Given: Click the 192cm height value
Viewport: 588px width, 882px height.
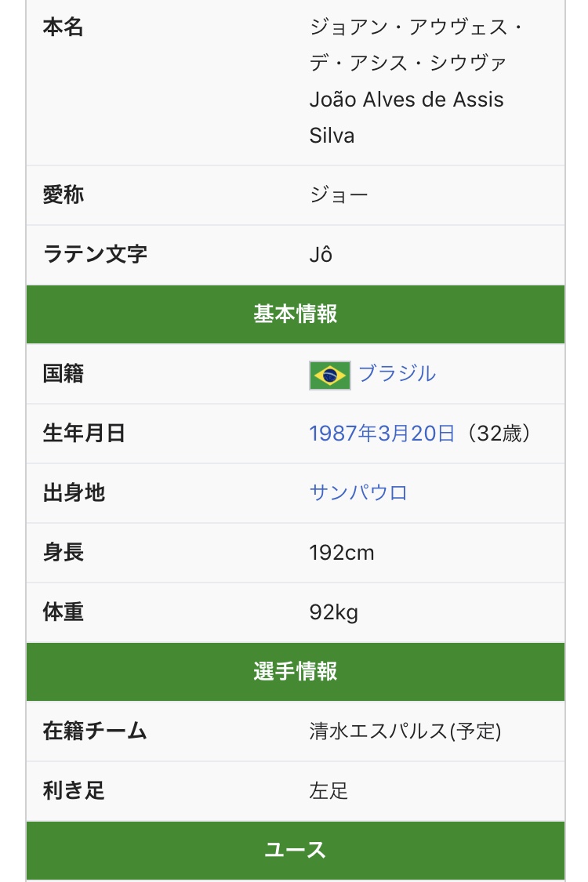Looking at the screenshot, I should [x=342, y=553].
